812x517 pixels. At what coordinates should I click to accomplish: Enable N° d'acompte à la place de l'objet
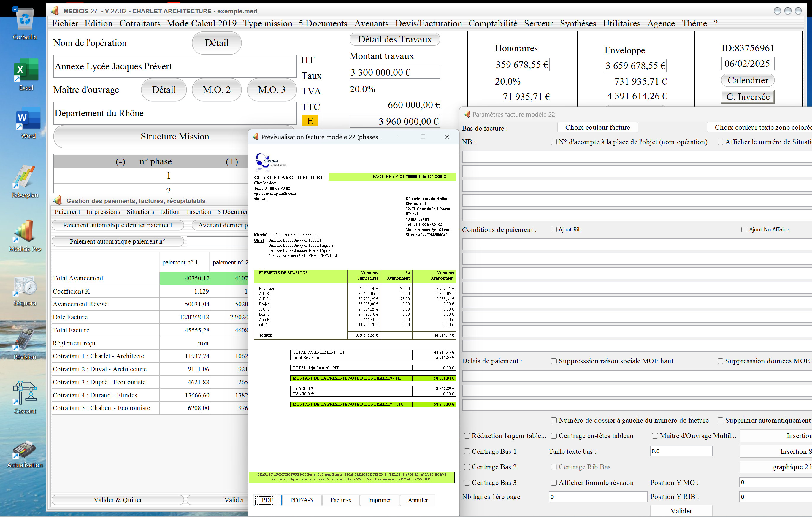(554, 142)
